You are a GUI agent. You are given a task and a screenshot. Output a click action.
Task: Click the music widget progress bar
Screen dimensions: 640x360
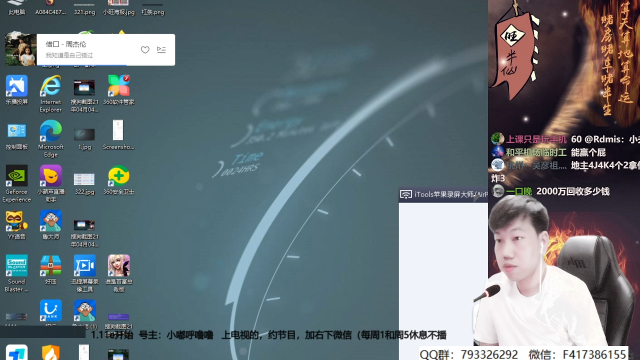(x=106, y=64)
